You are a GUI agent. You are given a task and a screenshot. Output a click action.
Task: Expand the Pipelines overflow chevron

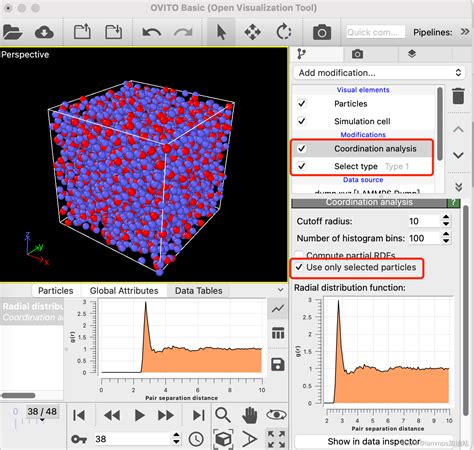[465, 32]
